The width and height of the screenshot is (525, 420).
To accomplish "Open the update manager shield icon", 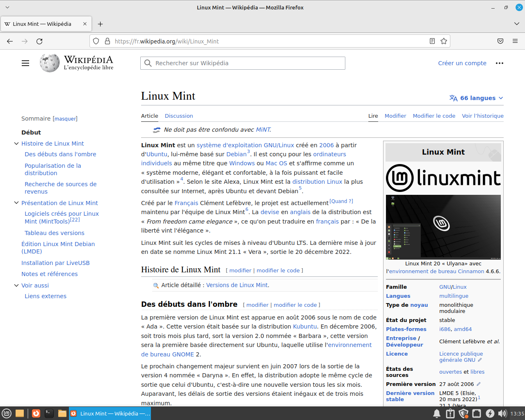I will point(463,413).
